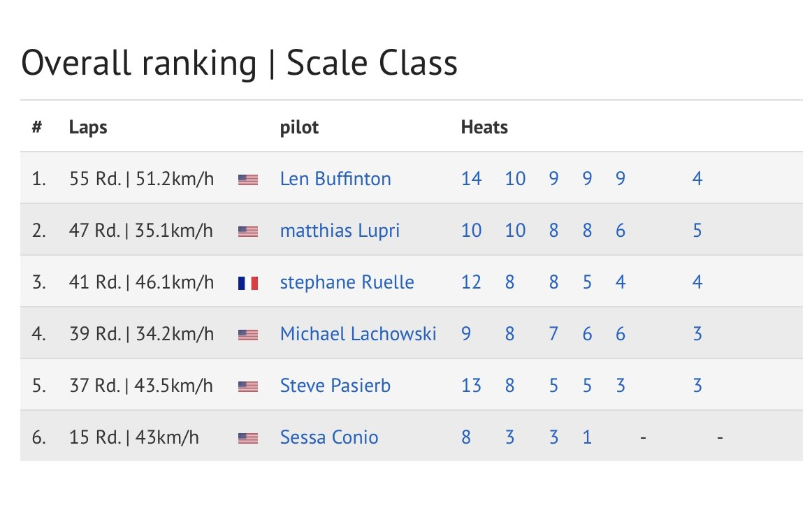Click the US flag beside Michael Lachowski
812x524 pixels.
(x=248, y=335)
